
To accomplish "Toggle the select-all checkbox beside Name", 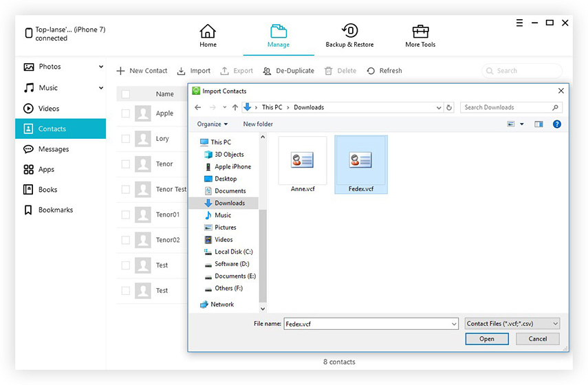I will pyautogui.click(x=126, y=94).
